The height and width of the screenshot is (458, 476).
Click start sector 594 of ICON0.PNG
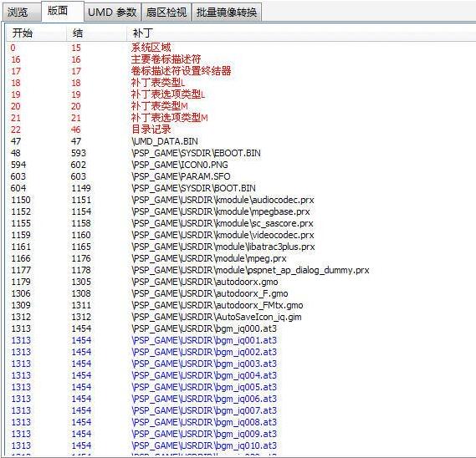[x=18, y=165]
